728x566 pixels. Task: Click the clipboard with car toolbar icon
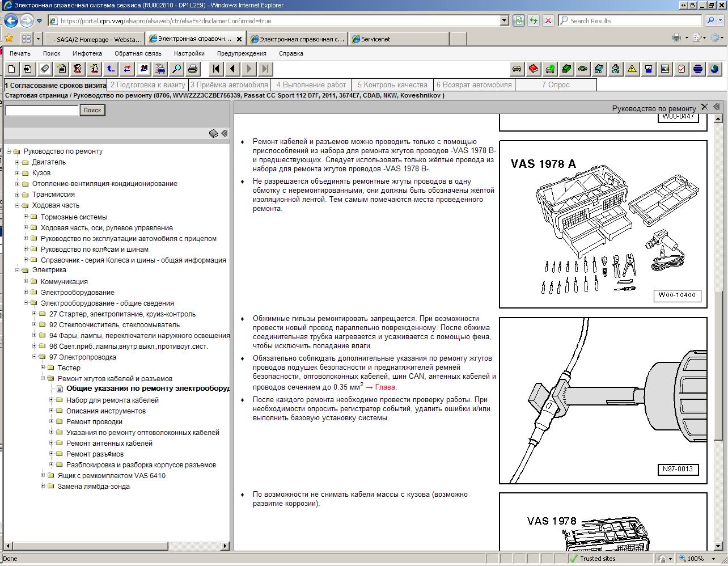(x=160, y=69)
